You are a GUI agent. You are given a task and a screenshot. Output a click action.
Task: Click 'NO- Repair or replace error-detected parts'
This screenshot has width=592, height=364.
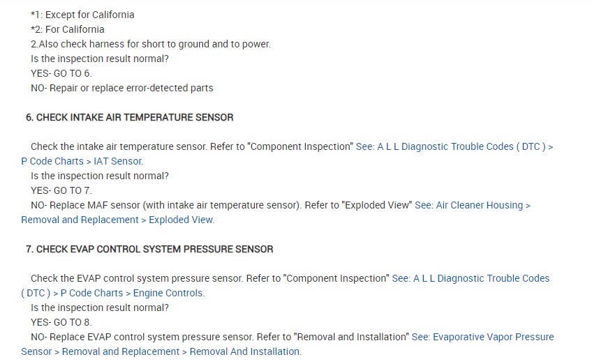(x=122, y=88)
